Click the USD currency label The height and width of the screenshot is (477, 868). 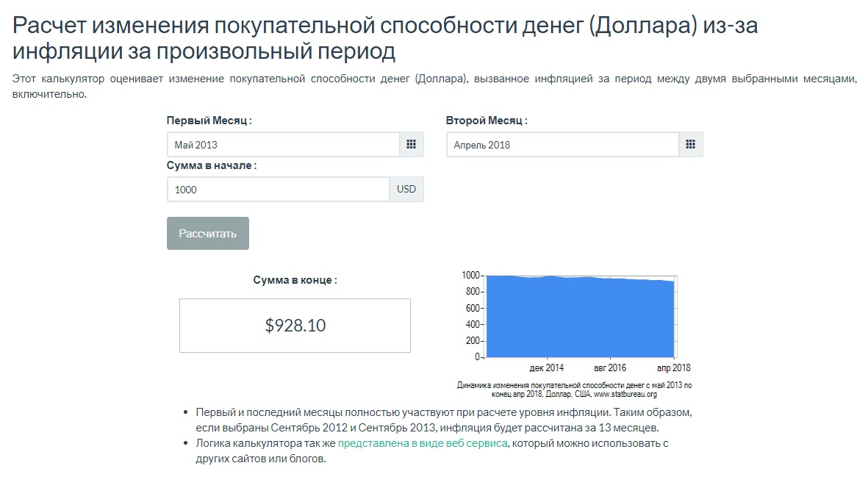click(x=406, y=189)
